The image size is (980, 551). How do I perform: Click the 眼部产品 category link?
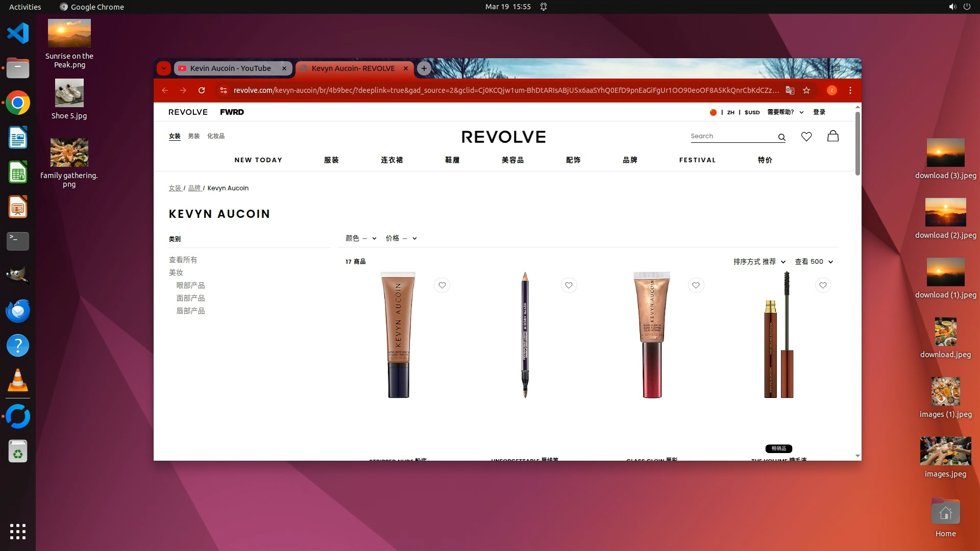(x=190, y=285)
